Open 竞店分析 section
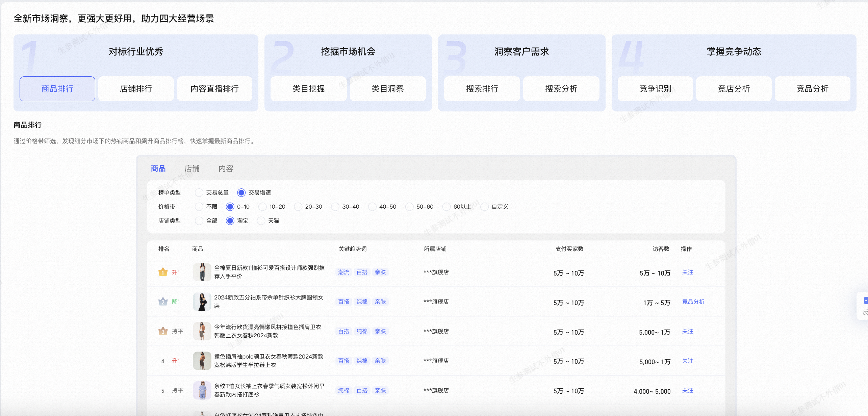868x416 pixels. click(734, 89)
